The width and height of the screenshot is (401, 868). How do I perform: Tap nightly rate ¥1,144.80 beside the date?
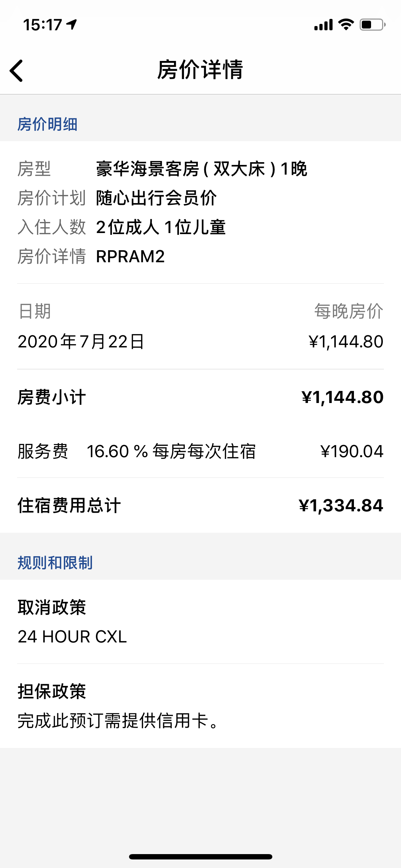346,342
